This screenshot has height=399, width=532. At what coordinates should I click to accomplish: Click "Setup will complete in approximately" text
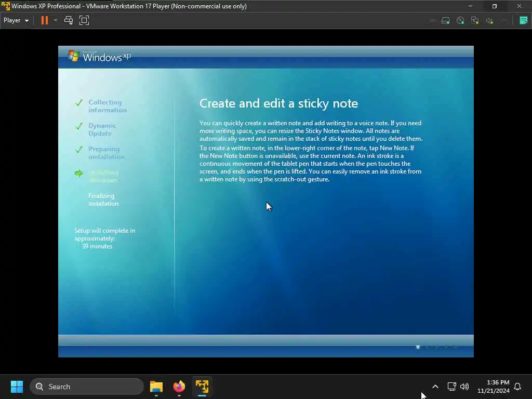point(105,234)
